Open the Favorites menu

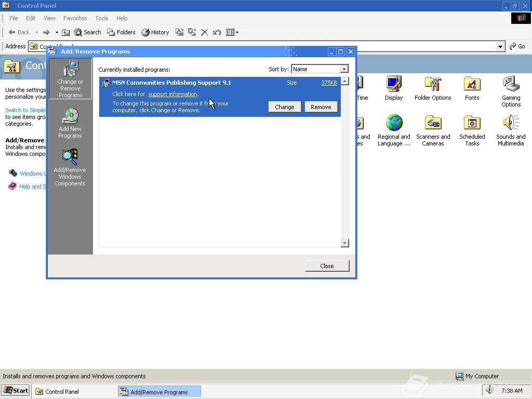click(x=75, y=18)
